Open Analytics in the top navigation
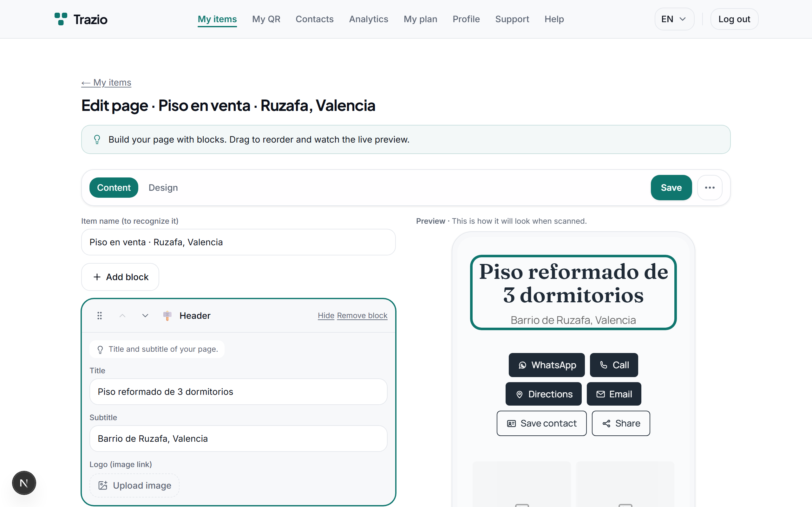This screenshot has width=812, height=507. tap(369, 19)
